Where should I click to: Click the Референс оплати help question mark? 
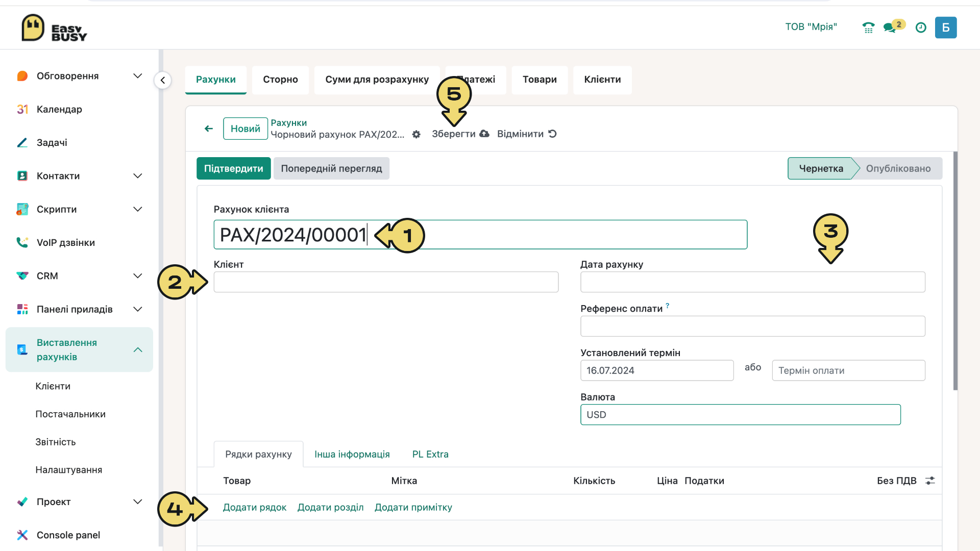tap(667, 306)
